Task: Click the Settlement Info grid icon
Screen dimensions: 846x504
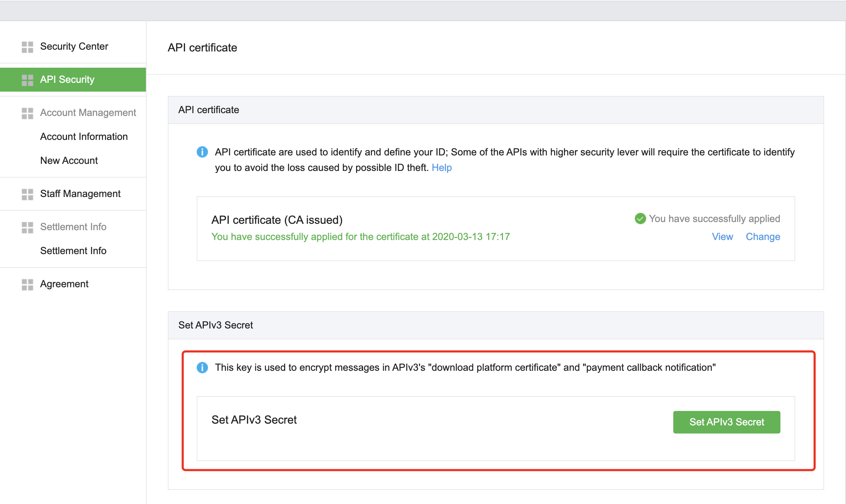Action: tap(27, 228)
